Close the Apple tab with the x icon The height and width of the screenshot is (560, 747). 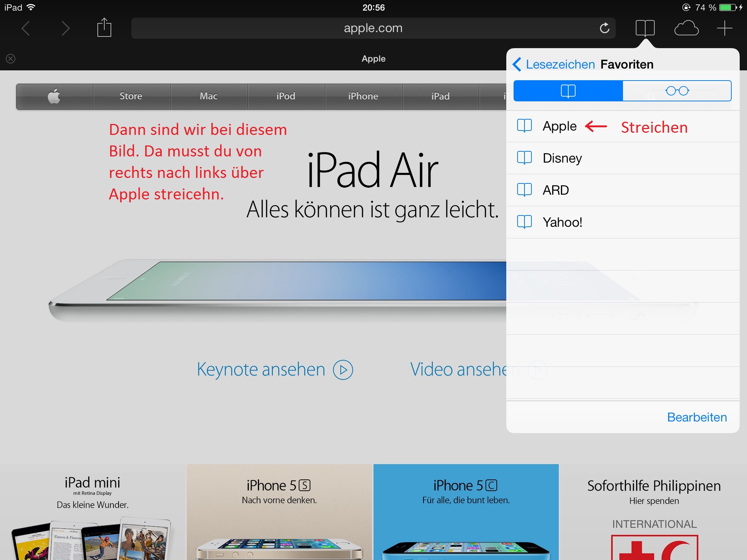click(11, 59)
